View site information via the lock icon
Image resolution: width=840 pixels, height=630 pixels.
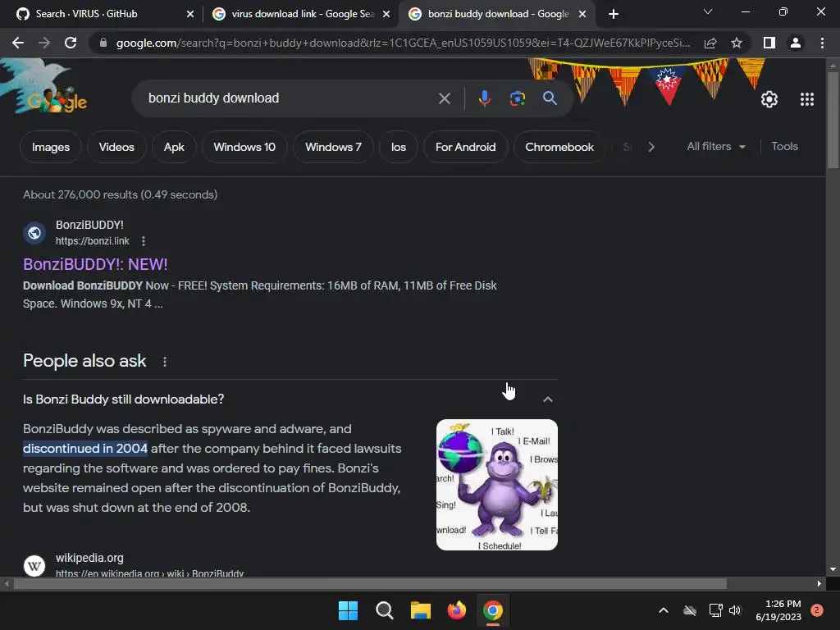pos(103,43)
